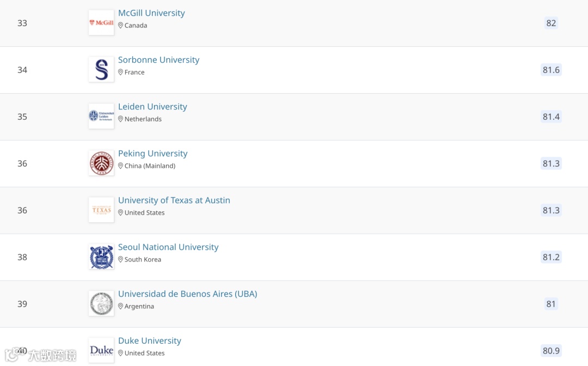Click the Universidad de Buenos Aires seal
This screenshot has width=588, height=366.
pos(101,304)
